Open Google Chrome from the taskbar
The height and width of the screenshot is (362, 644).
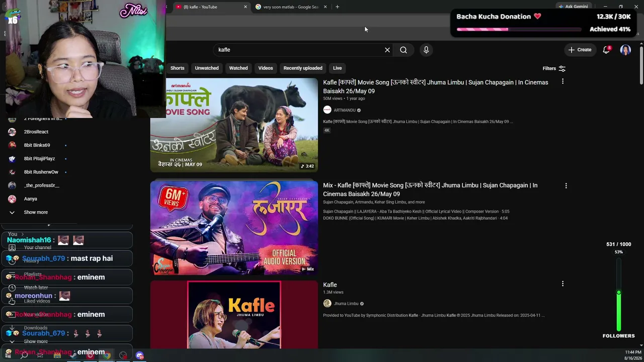point(107,355)
